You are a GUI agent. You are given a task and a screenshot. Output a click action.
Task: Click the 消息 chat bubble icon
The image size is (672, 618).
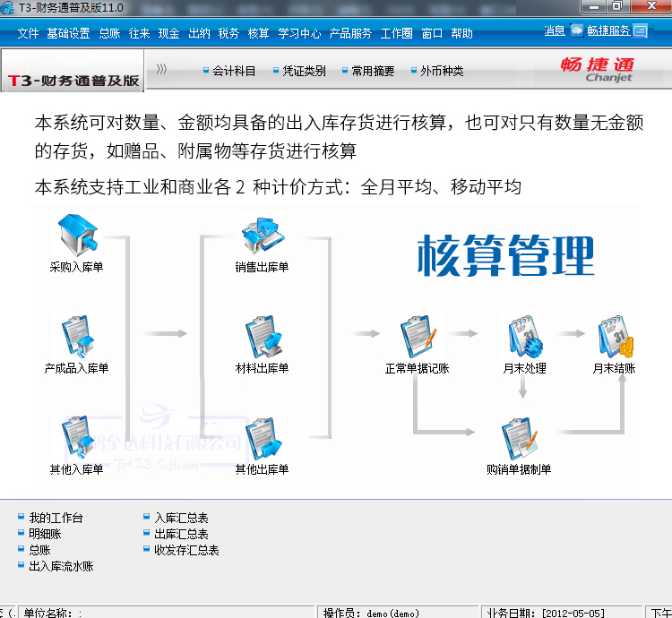(577, 30)
